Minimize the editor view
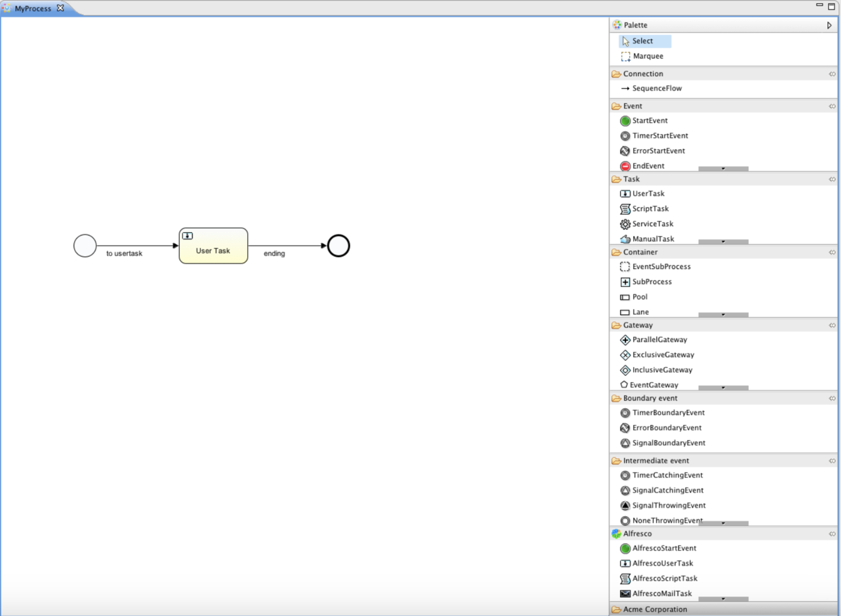The image size is (841, 616). point(819,5)
